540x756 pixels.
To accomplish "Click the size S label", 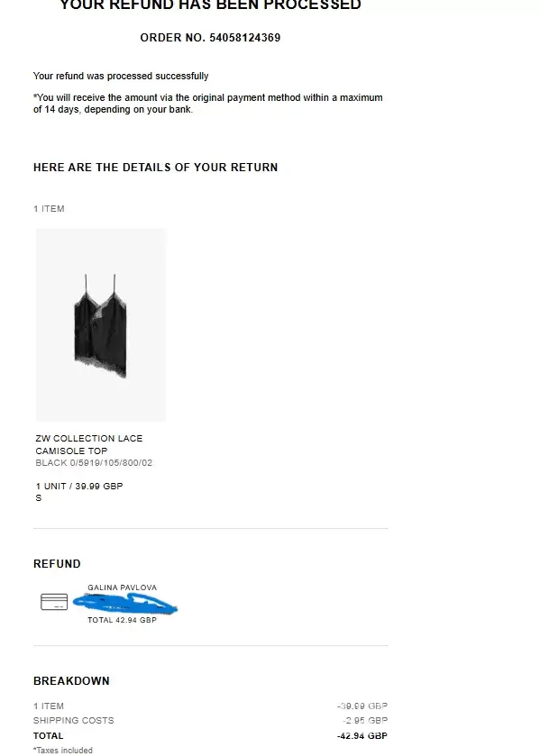I will [39, 498].
